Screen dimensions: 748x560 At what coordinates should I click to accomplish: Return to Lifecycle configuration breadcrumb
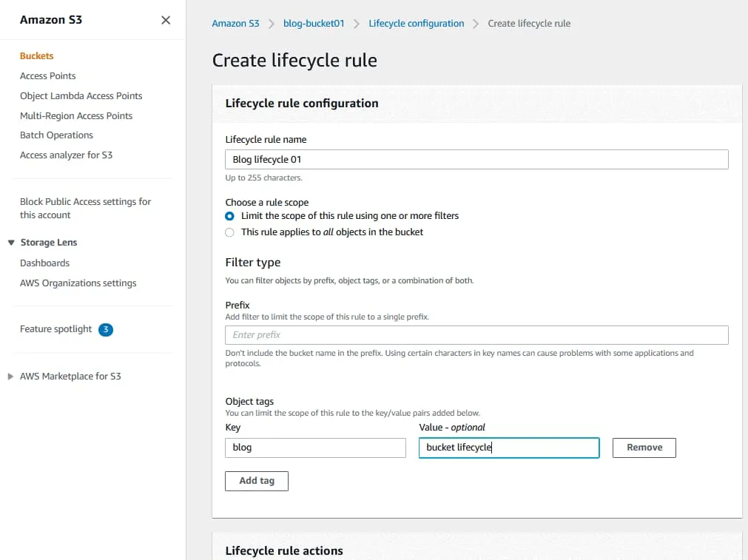tap(416, 24)
